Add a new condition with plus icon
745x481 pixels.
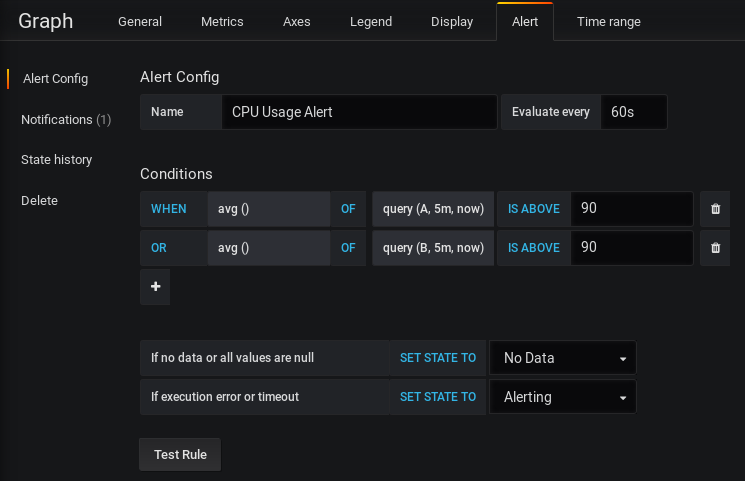155,287
